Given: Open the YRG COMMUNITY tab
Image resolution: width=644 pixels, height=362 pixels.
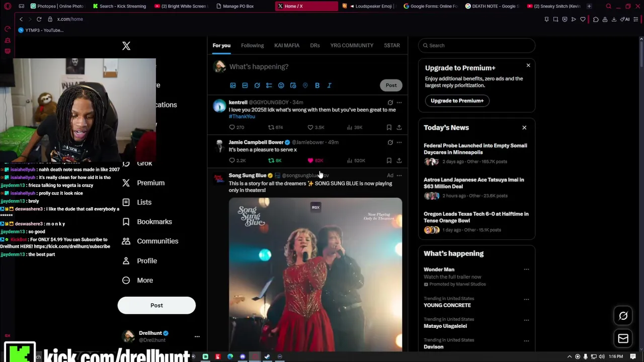Looking at the screenshot, I should pyautogui.click(x=352, y=45).
